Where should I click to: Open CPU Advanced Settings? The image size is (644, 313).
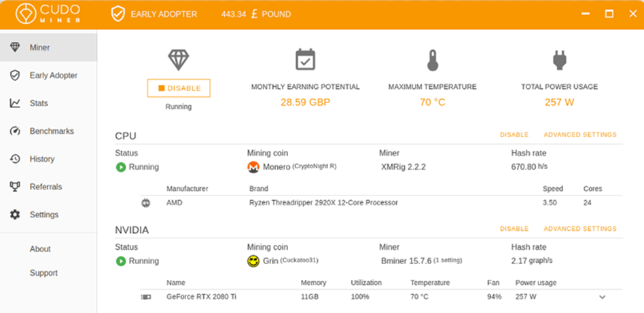pos(580,134)
